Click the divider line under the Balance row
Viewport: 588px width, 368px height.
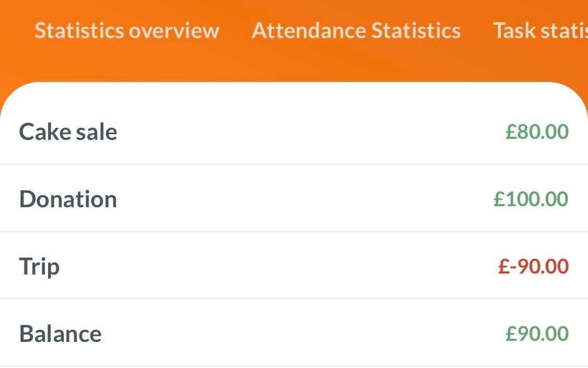(294, 366)
